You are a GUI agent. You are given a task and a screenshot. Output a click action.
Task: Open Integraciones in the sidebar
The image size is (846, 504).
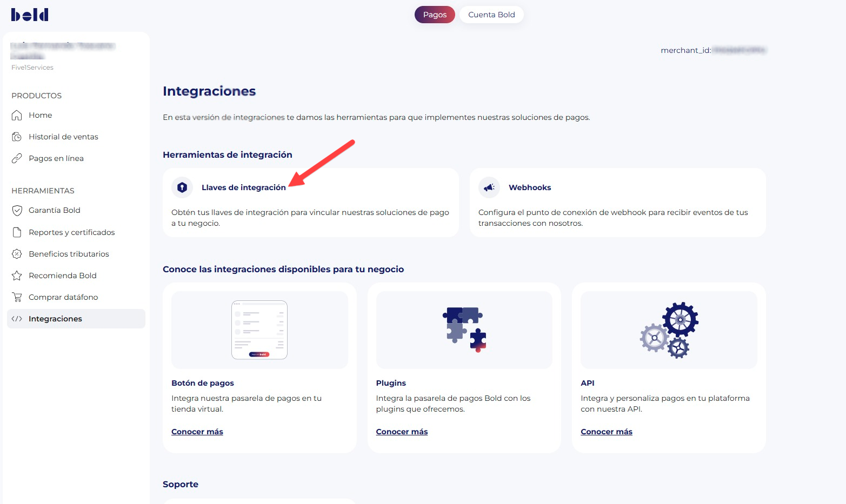point(55,319)
